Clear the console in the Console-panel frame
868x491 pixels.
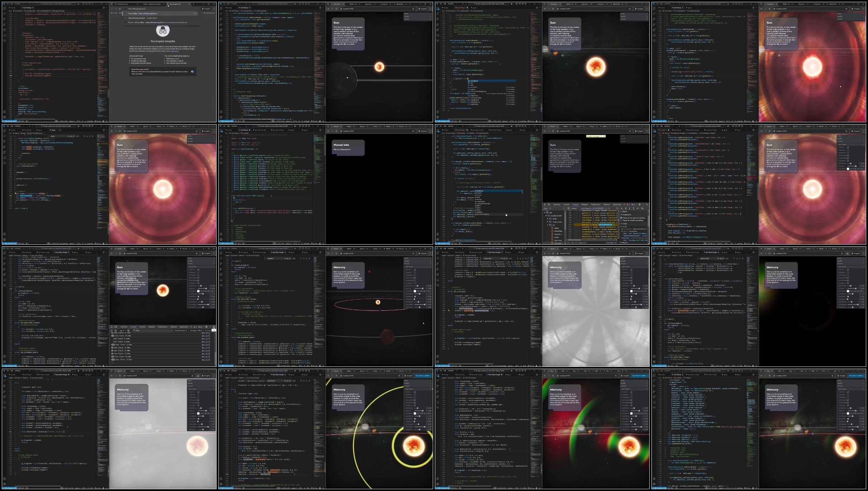tap(115, 331)
